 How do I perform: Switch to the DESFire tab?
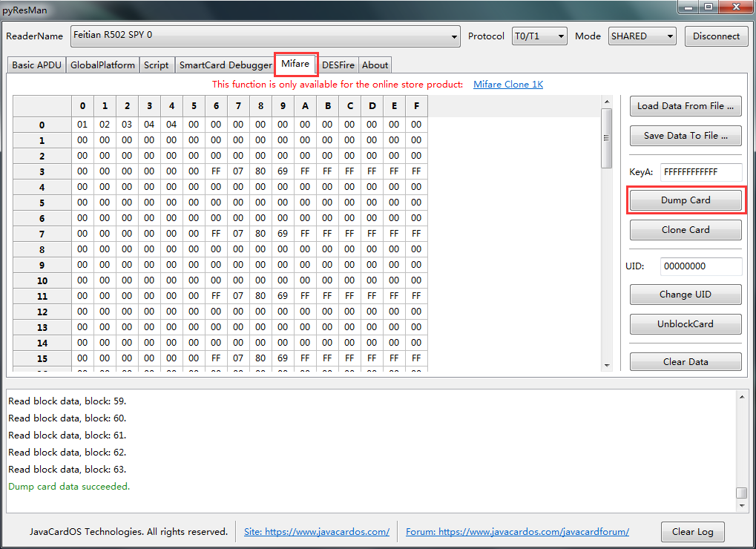point(338,65)
